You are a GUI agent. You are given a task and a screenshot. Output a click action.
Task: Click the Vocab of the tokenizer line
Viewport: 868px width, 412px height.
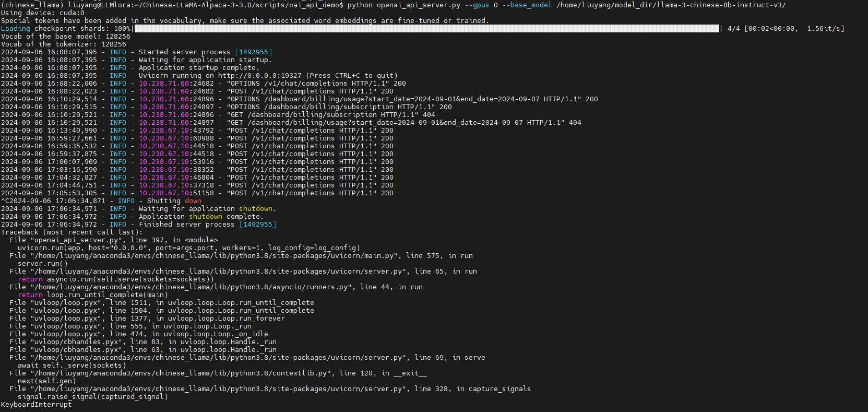(x=63, y=44)
